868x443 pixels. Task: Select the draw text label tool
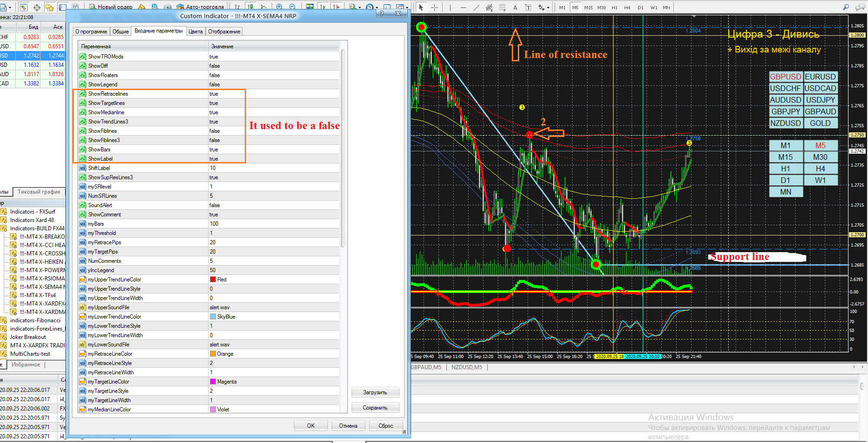click(x=528, y=7)
